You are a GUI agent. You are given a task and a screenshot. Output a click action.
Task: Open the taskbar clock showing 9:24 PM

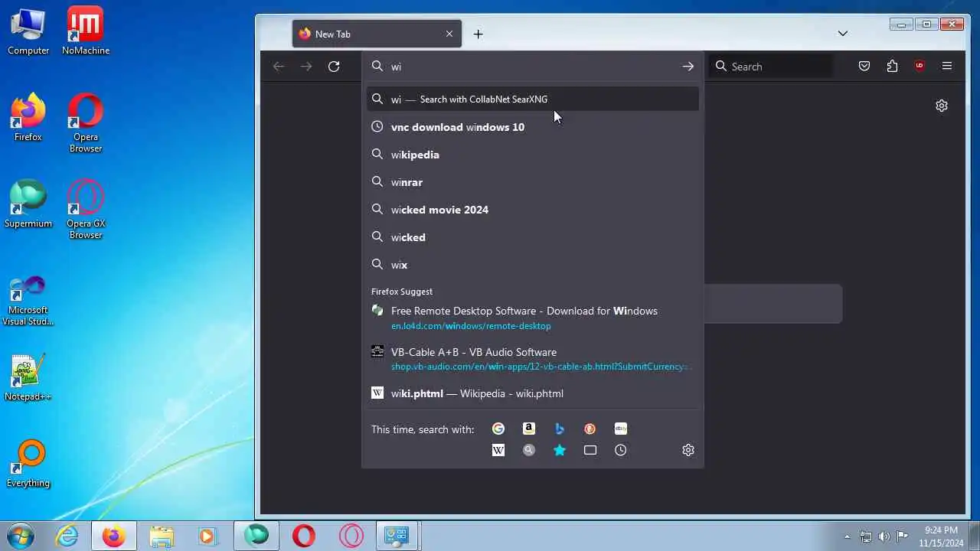pos(942,536)
